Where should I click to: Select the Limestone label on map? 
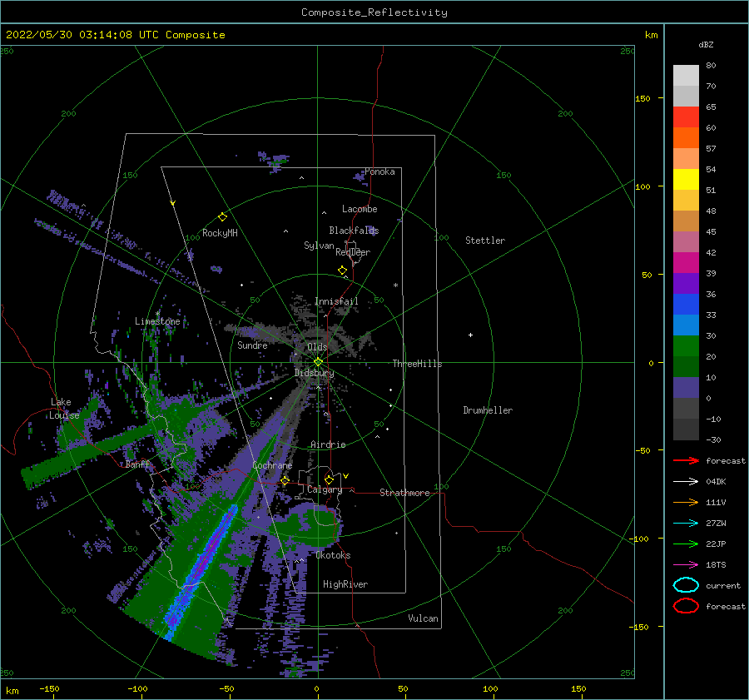pyautogui.click(x=157, y=321)
